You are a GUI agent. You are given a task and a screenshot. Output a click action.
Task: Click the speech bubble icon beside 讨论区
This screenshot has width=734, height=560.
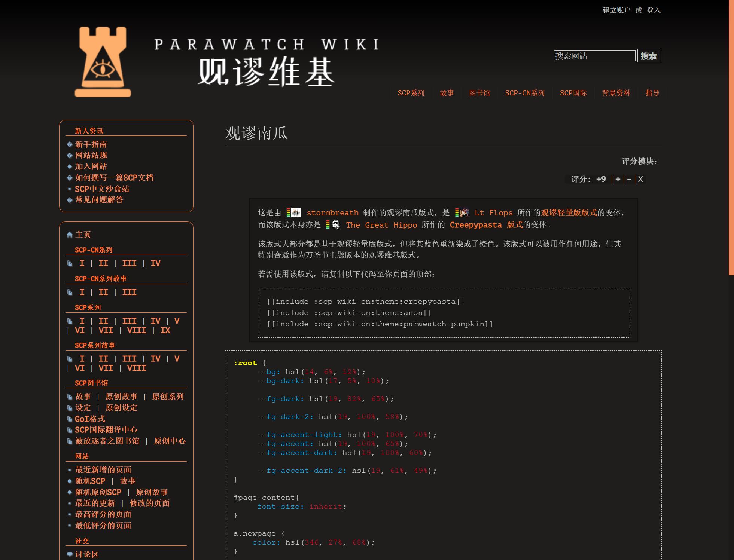[70, 554]
